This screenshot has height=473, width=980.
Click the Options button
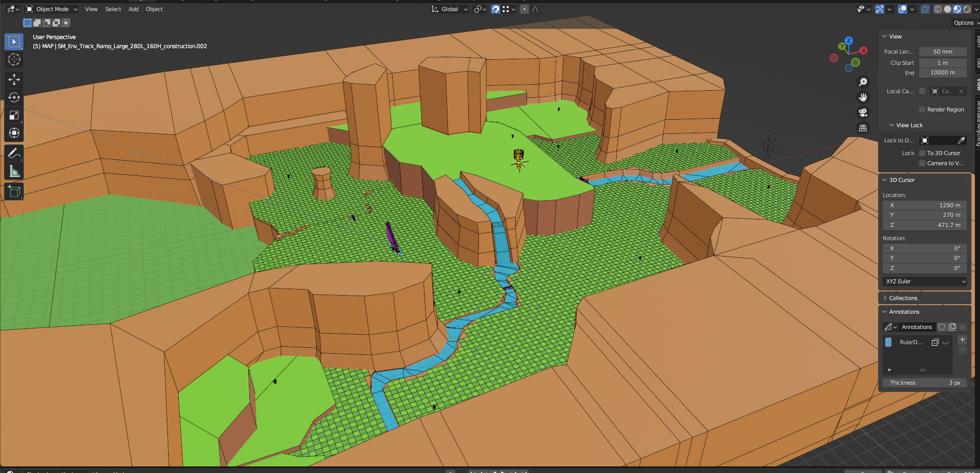[x=965, y=23]
